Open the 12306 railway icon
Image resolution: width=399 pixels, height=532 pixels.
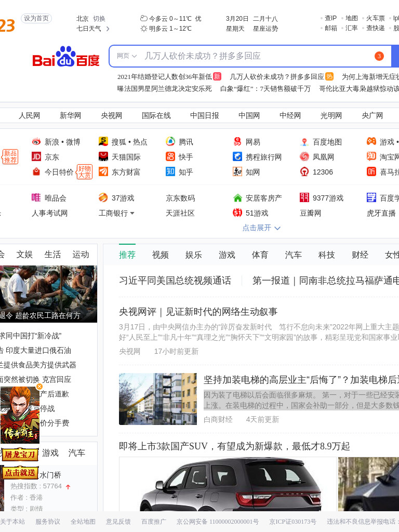(304, 171)
